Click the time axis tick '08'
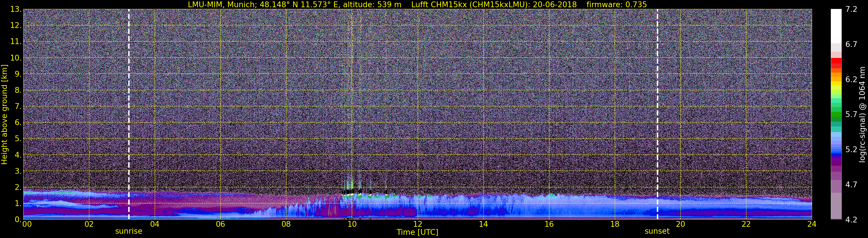This screenshot has height=238, width=868. point(286,224)
